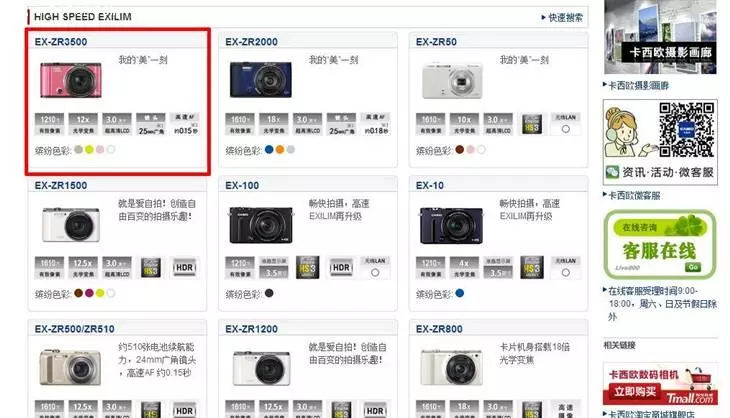The image size is (730, 418).
Task: Expand the 快速搜索 quick search arrow
Action: point(562,18)
